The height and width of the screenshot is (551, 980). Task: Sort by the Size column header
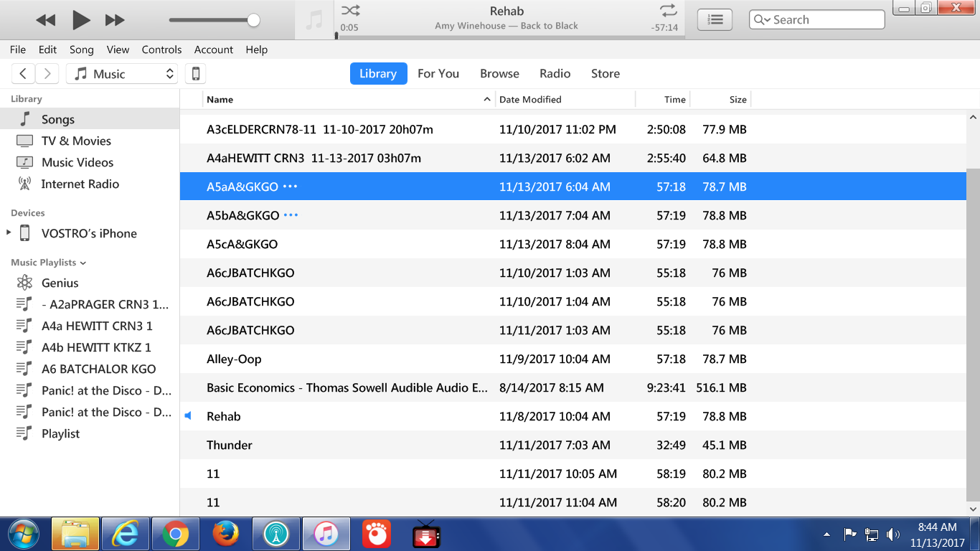(x=720, y=99)
